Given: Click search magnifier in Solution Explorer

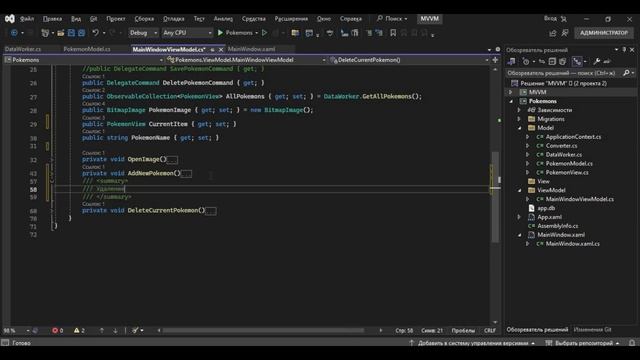Looking at the screenshot, I should pyautogui.click(x=627, y=73).
